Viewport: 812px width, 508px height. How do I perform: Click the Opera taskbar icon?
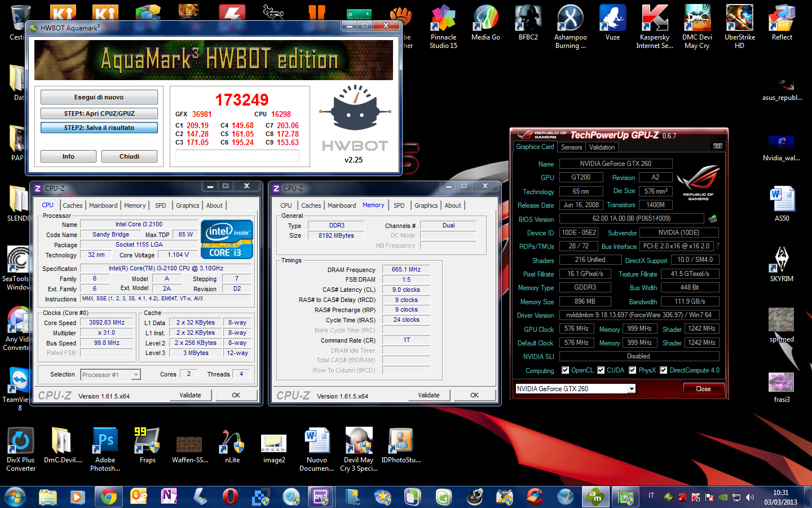(x=231, y=497)
